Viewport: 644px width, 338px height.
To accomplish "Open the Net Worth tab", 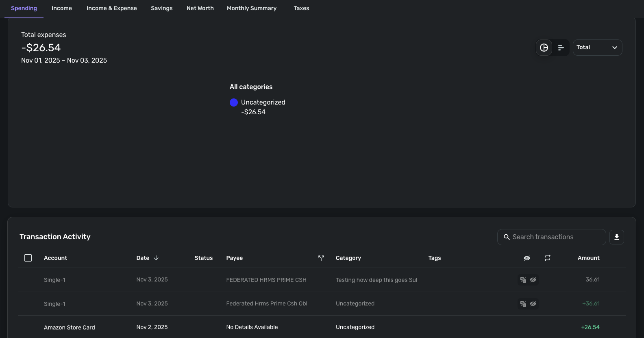I will click(x=200, y=8).
